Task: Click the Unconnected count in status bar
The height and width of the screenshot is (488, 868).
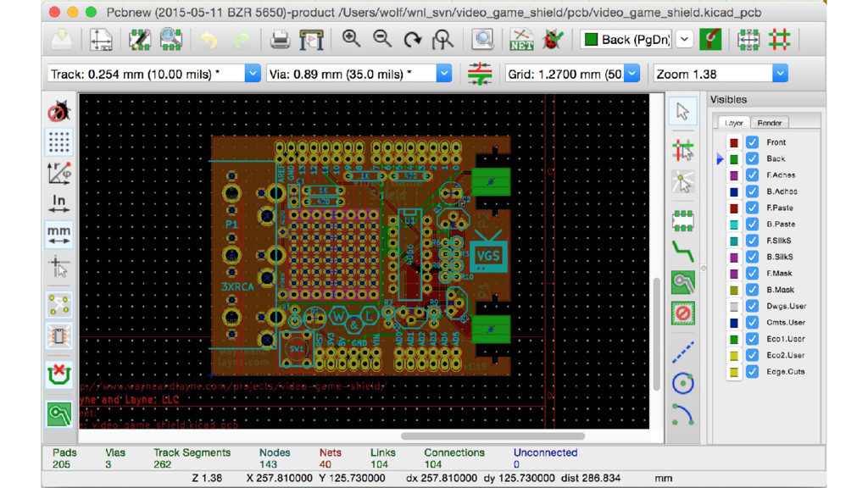Action: [516, 465]
